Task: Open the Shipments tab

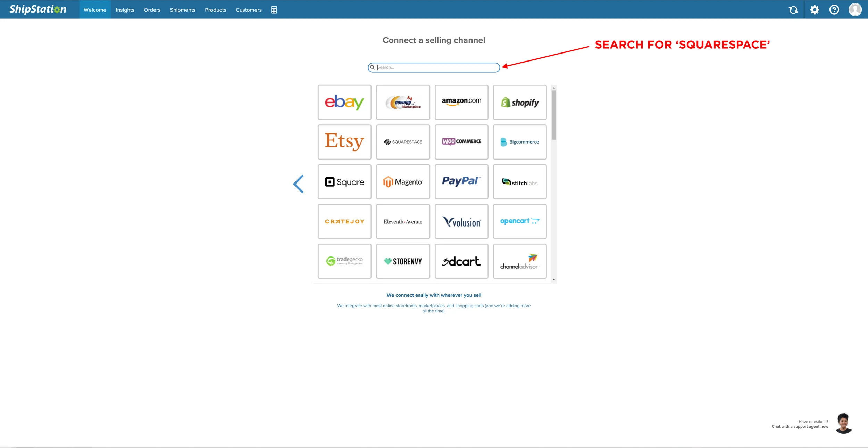Action: [183, 10]
